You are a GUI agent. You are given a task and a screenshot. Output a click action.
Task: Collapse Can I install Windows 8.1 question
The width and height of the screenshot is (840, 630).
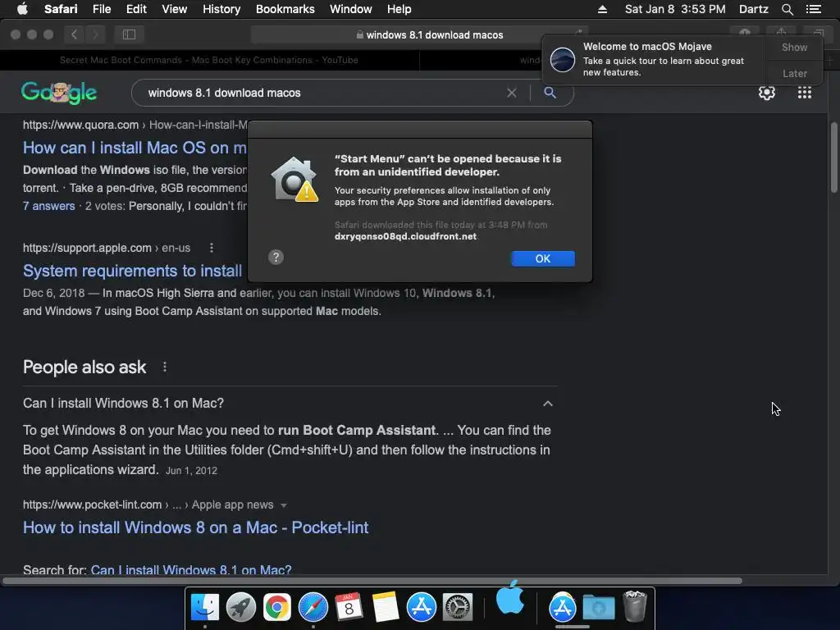(547, 404)
